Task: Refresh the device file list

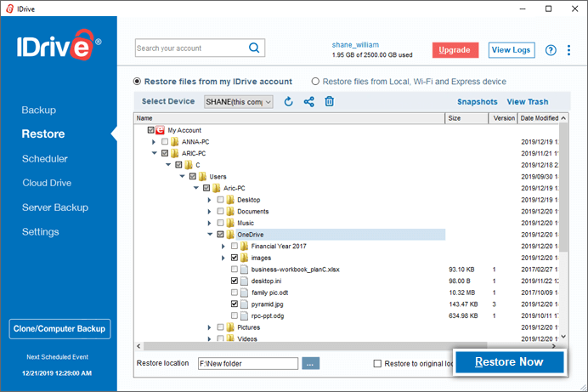Action: point(288,102)
